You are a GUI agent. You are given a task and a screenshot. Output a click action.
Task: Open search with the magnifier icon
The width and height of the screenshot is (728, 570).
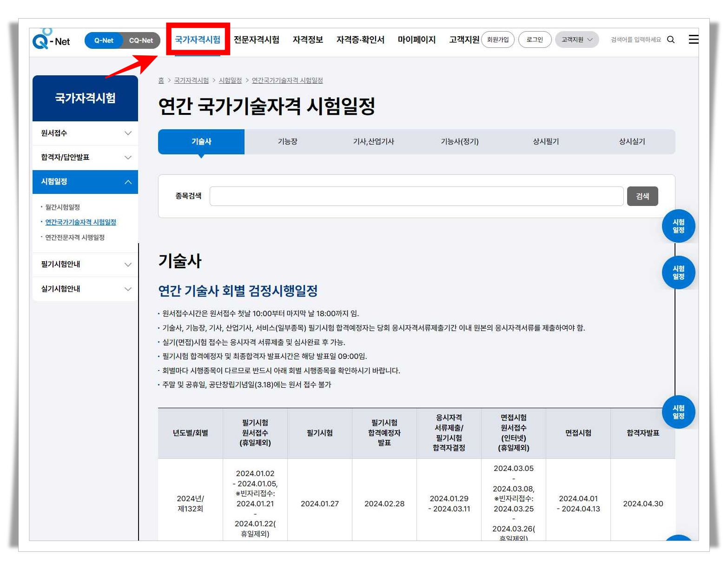point(670,40)
